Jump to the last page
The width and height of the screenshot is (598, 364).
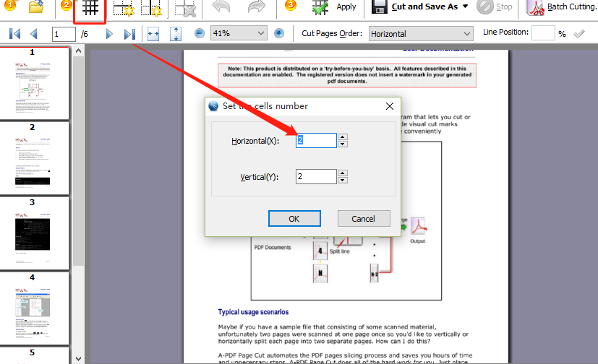pyautogui.click(x=129, y=34)
